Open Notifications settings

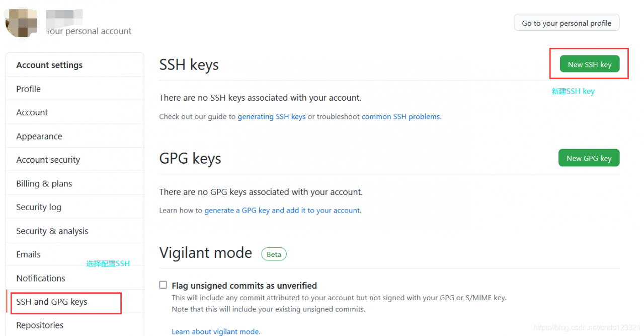pyautogui.click(x=41, y=278)
